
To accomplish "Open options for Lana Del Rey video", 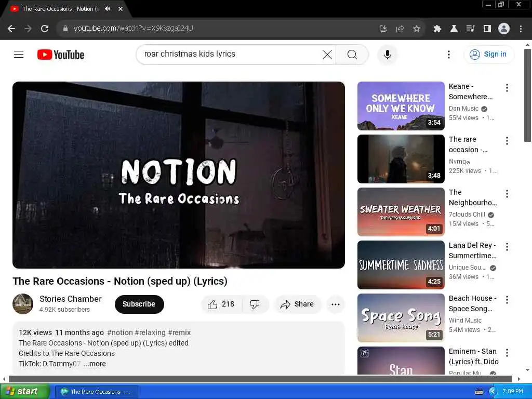I will [507, 247].
